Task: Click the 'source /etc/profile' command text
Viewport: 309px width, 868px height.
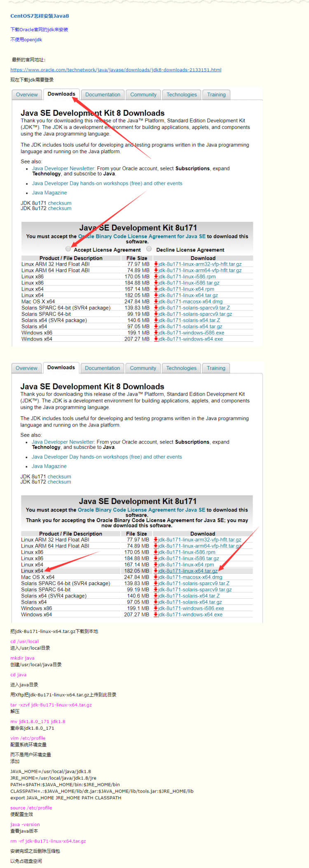Action: [x=31, y=808]
